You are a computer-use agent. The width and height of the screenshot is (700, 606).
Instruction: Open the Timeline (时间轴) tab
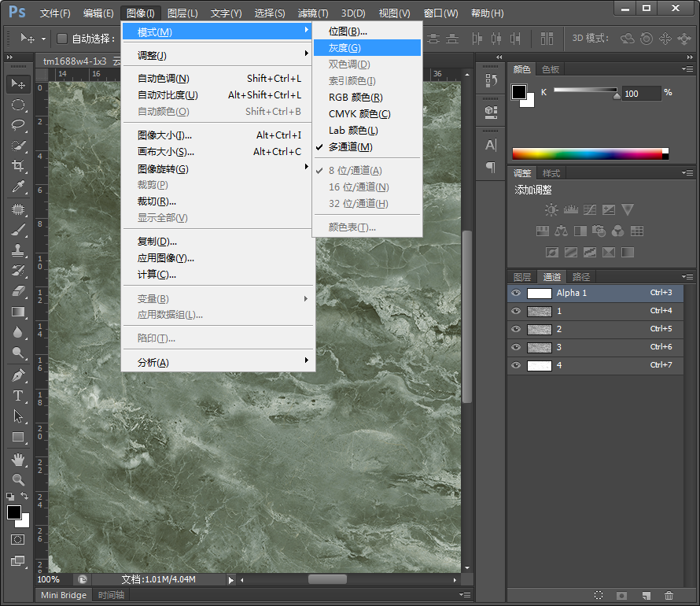tap(111, 595)
